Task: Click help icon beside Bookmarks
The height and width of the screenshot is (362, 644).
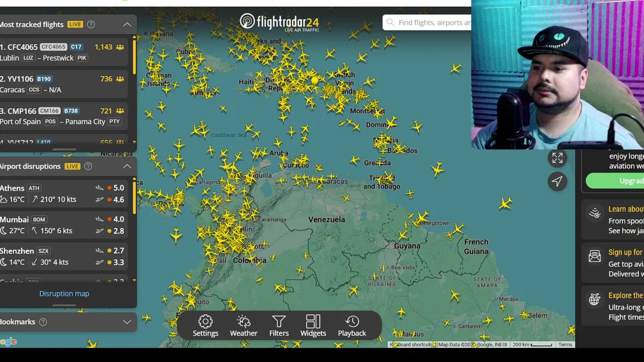Action: click(43, 322)
